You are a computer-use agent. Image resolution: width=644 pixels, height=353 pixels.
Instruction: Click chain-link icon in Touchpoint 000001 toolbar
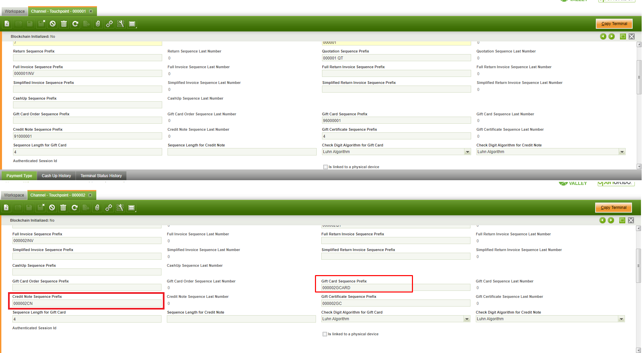coord(109,24)
